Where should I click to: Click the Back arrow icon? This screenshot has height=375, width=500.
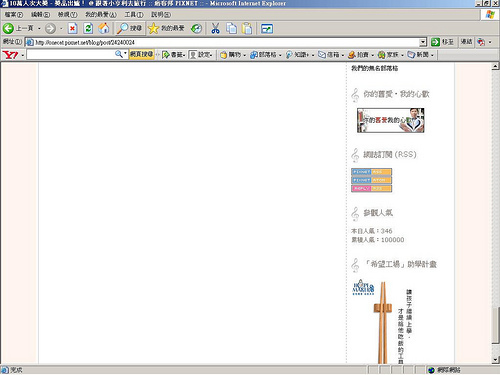point(8,28)
